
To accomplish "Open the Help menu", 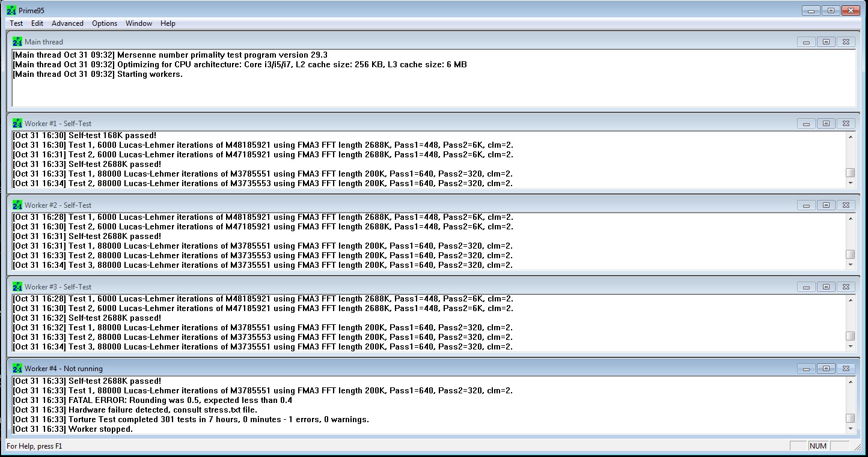I will point(168,23).
